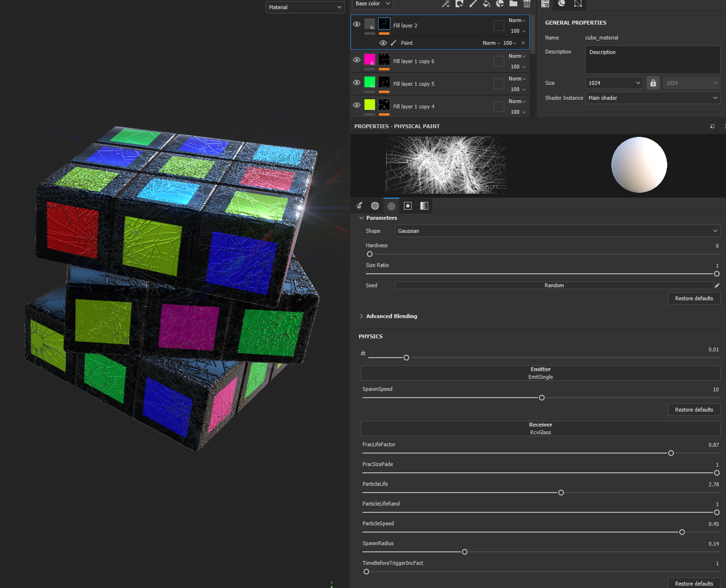This screenshot has width=726, height=588.
Task: Open the Shape Gaussian dropdown
Action: 557,231
